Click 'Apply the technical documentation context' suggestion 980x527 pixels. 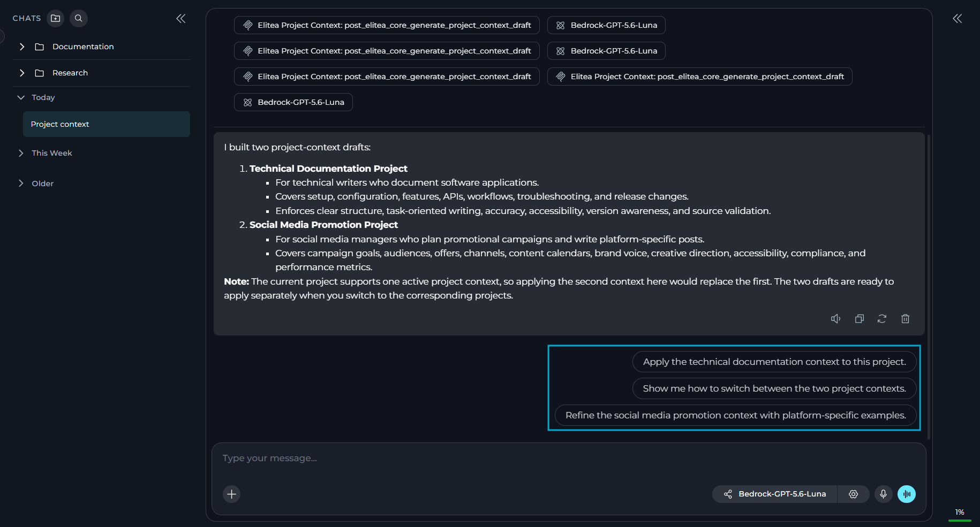pyautogui.click(x=774, y=362)
